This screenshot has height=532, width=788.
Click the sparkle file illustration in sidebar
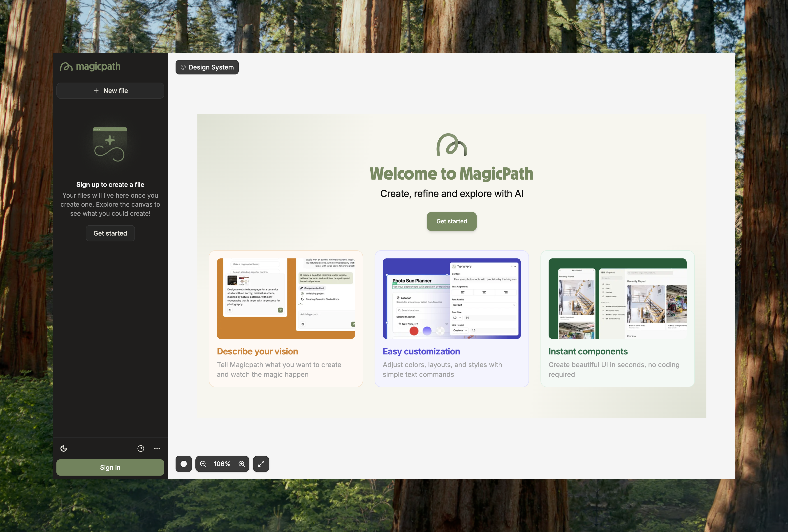click(110, 144)
